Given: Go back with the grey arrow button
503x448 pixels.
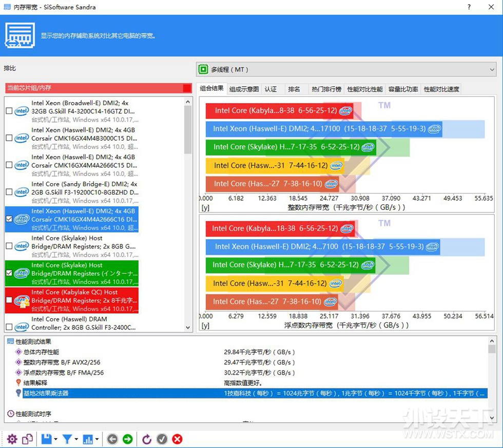Looking at the screenshot, I should [112, 439].
